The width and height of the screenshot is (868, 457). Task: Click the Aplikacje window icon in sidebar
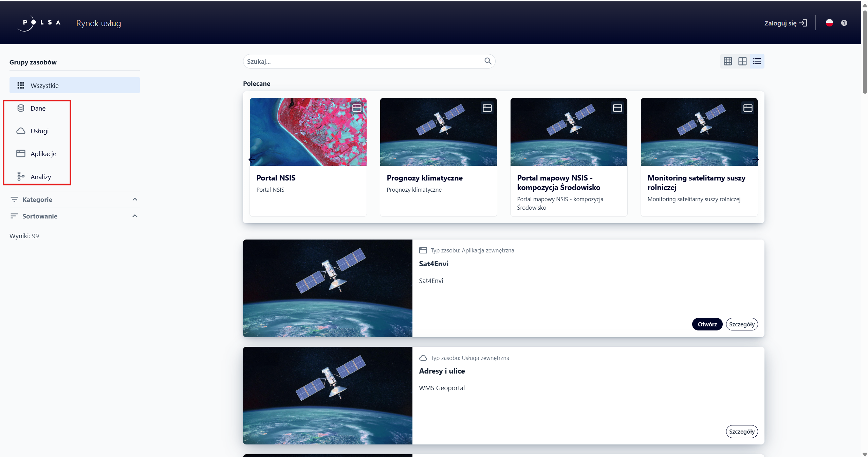coord(21,153)
